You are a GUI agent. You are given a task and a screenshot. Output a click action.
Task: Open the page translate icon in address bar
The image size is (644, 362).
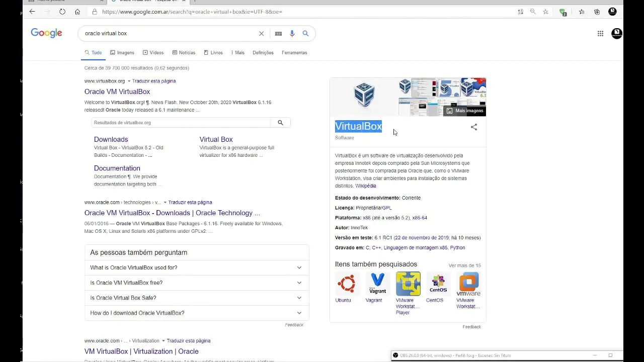click(x=521, y=12)
